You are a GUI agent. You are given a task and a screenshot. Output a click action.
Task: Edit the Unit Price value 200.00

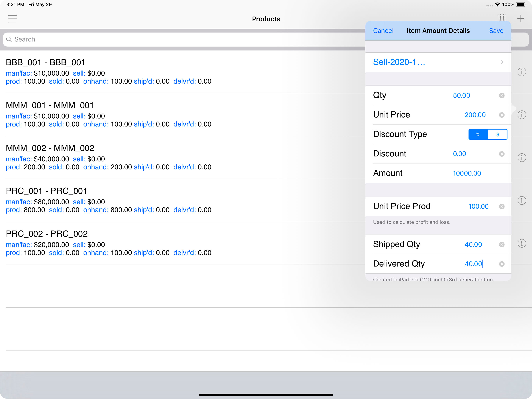click(475, 115)
